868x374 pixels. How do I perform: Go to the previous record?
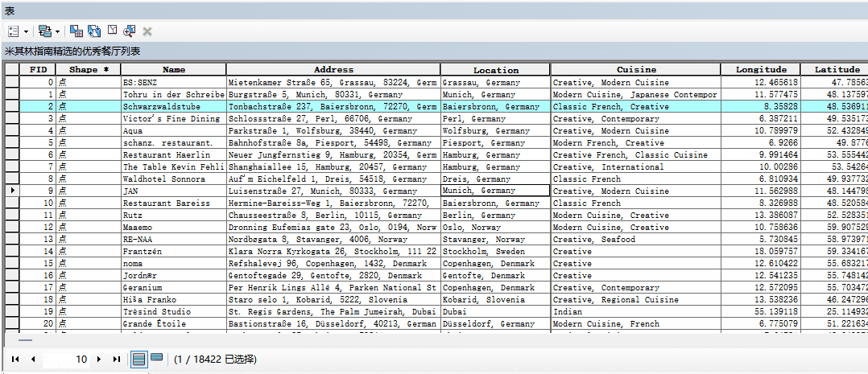tap(33, 359)
